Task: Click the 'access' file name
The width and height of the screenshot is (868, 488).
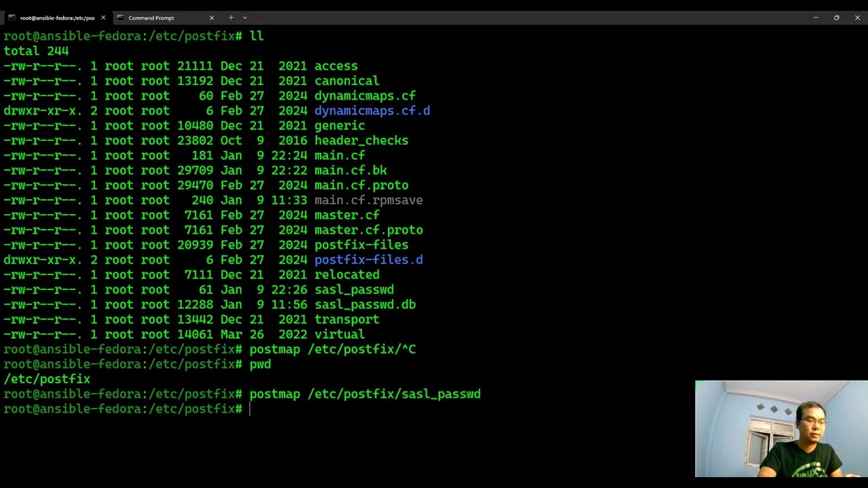Action: click(x=336, y=66)
